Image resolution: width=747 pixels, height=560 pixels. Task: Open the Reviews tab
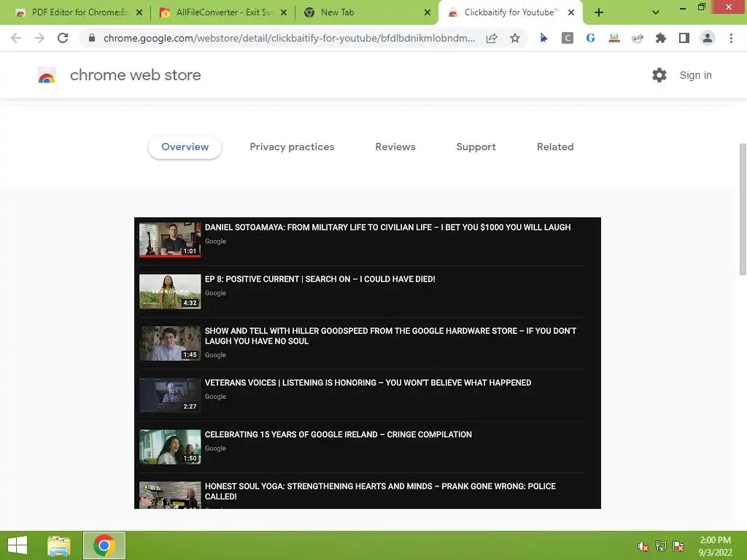395,147
